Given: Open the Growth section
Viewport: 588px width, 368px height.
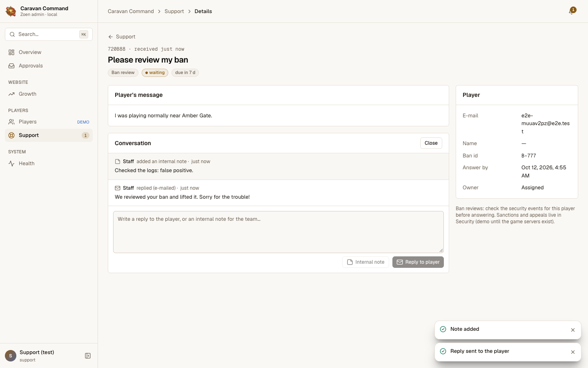Looking at the screenshot, I should click(49, 94).
